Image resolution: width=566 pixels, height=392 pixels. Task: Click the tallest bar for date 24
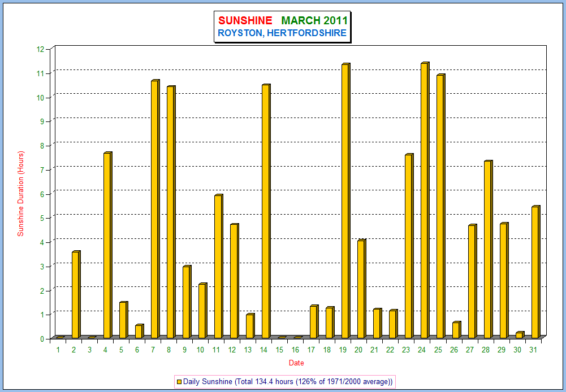click(x=425, y=200)
